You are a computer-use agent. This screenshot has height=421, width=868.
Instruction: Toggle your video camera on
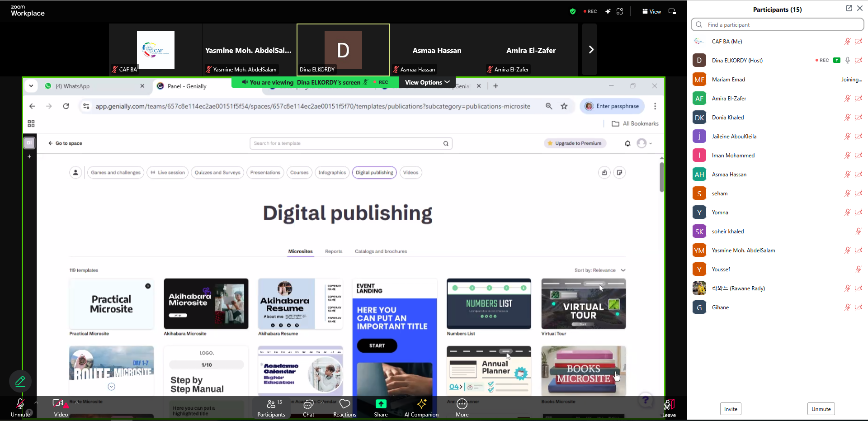click(59, 407)
